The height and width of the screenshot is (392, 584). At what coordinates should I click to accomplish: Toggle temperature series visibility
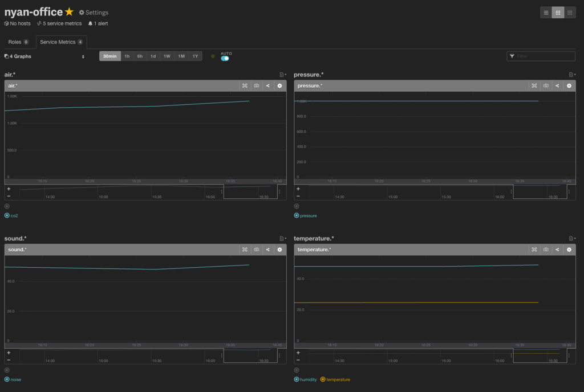click(335, 379)
